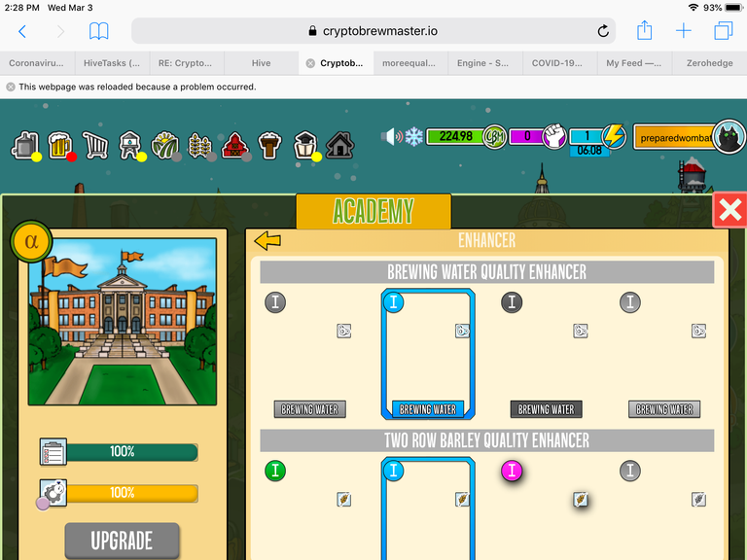The image size is (747, 560).
Task: Click the cryptobrewmaster.io address bar
Action: tap(373, 31)
